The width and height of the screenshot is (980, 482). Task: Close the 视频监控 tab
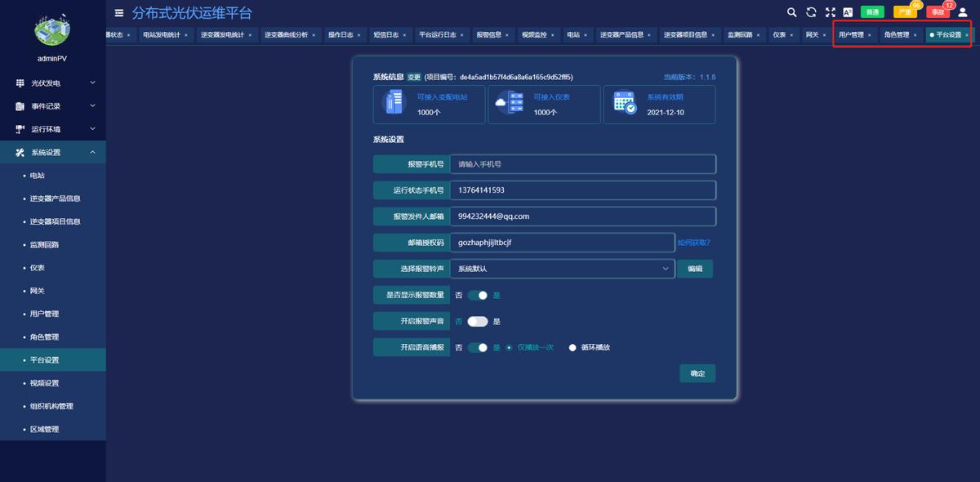click(x=552, y=35)
